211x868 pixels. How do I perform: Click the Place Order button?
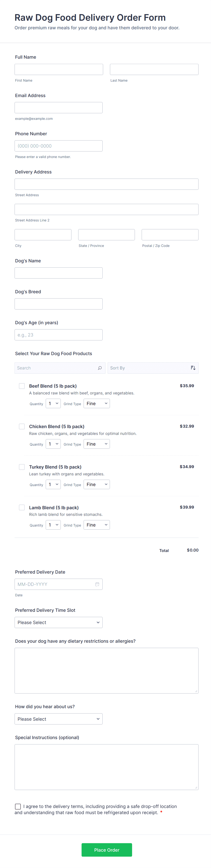pyautogui.click(x=107, y=850)
